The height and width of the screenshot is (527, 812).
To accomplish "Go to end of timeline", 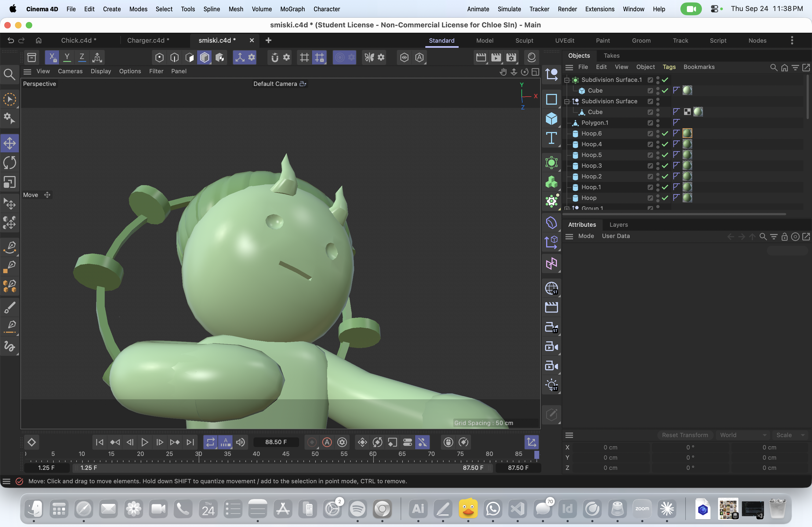I will tap(190, 442).
